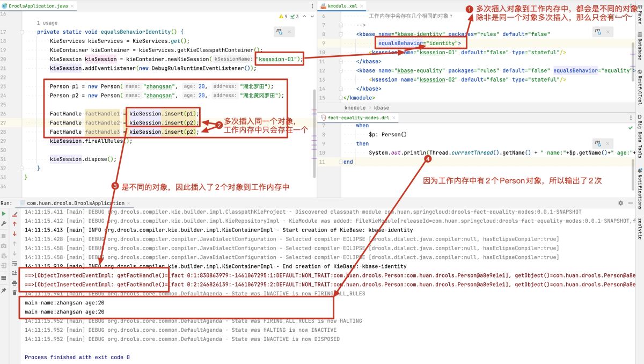This screenshot has width=644, height=364.
Task: Click the red down arrow in Run toolbar
Action: (14, 234)
